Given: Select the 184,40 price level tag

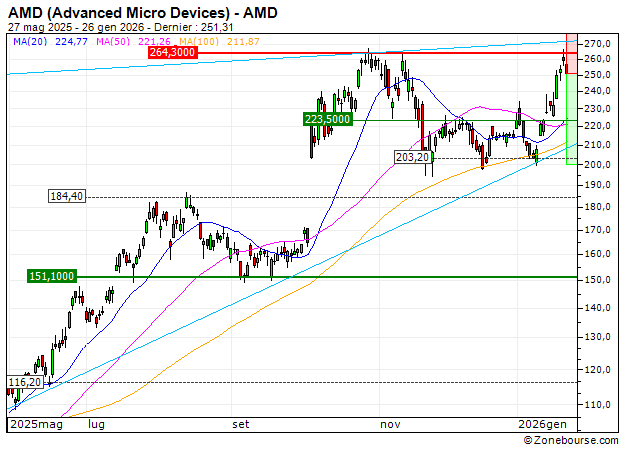Looking at the screenshot, I should pyautogui.click(x=67, y=196).
